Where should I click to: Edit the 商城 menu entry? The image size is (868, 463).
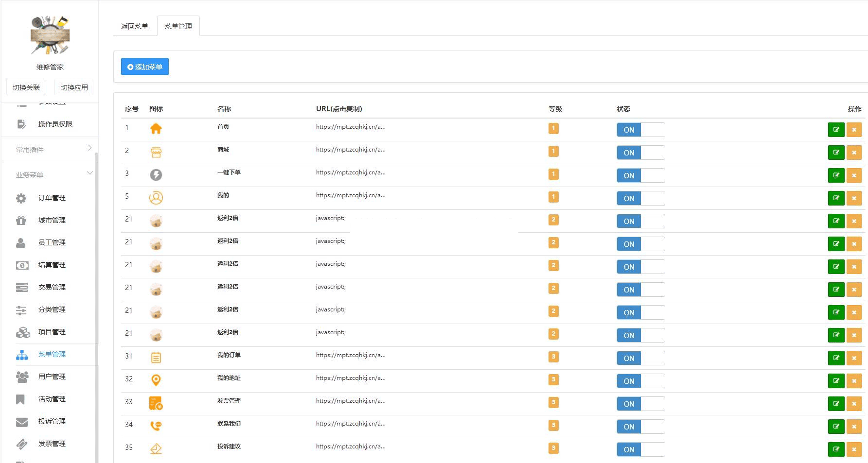coord(836,153)
